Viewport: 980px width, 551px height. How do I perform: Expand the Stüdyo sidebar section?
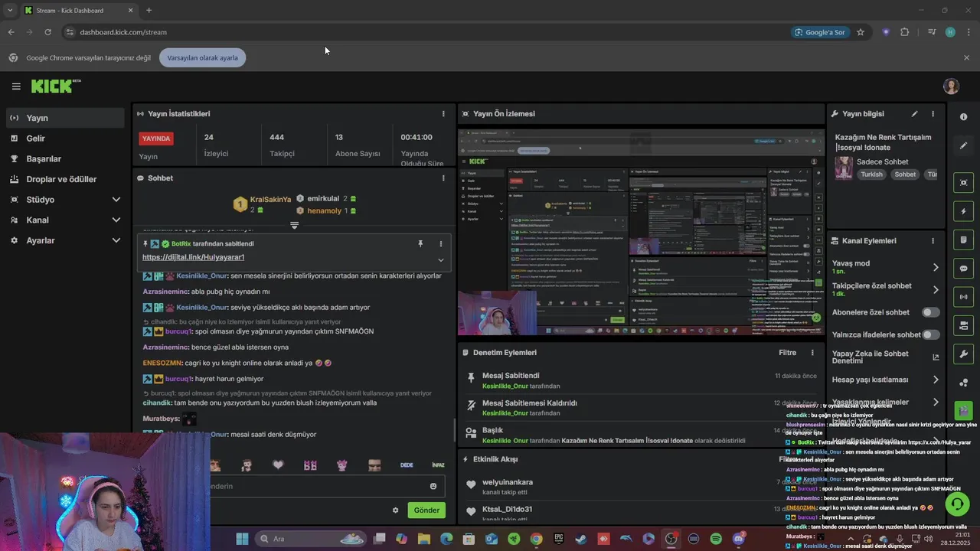pos(65,200)
